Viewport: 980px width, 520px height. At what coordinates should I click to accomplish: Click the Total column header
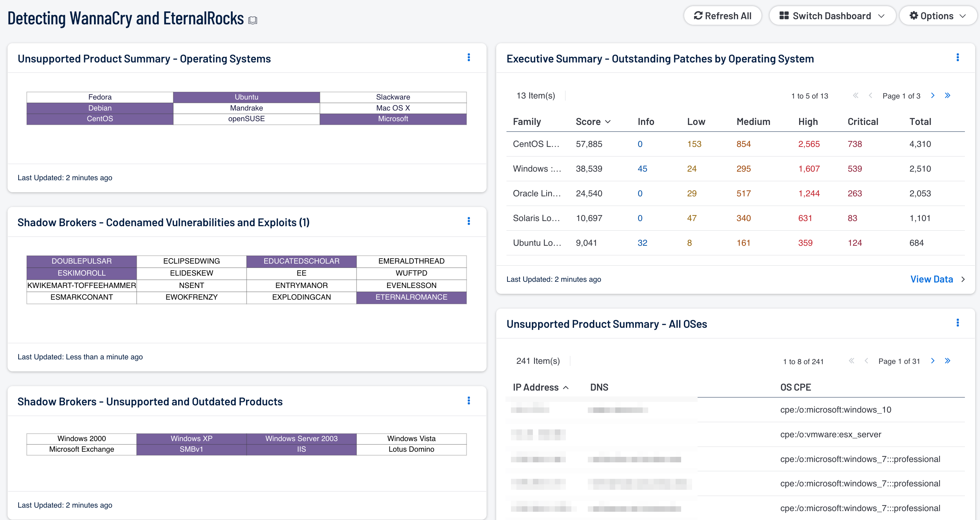920,122
